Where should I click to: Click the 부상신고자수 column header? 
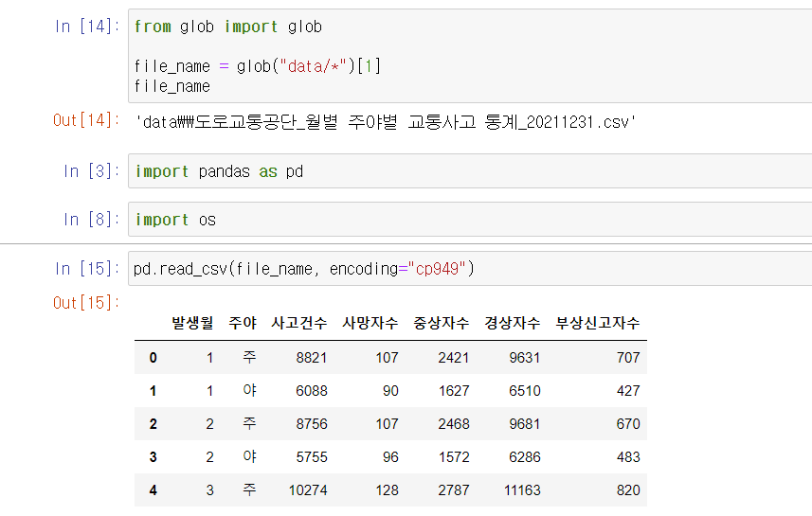(598, 323)
